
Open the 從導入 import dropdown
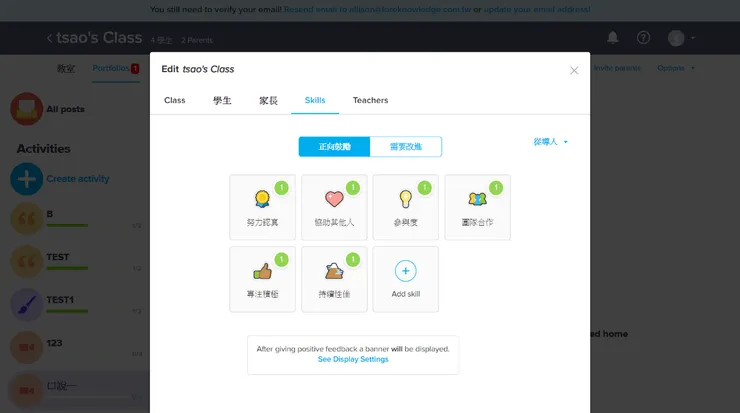point(550,142)
